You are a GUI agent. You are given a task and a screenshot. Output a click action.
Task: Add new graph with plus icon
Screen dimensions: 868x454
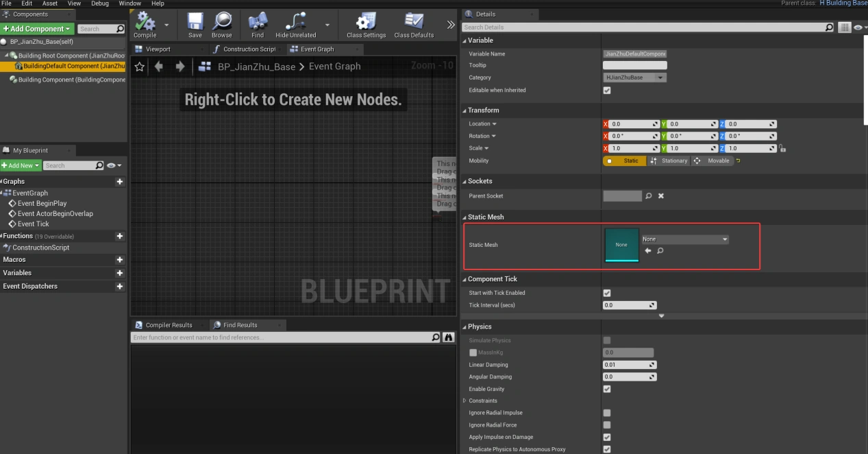coord(120,182)
